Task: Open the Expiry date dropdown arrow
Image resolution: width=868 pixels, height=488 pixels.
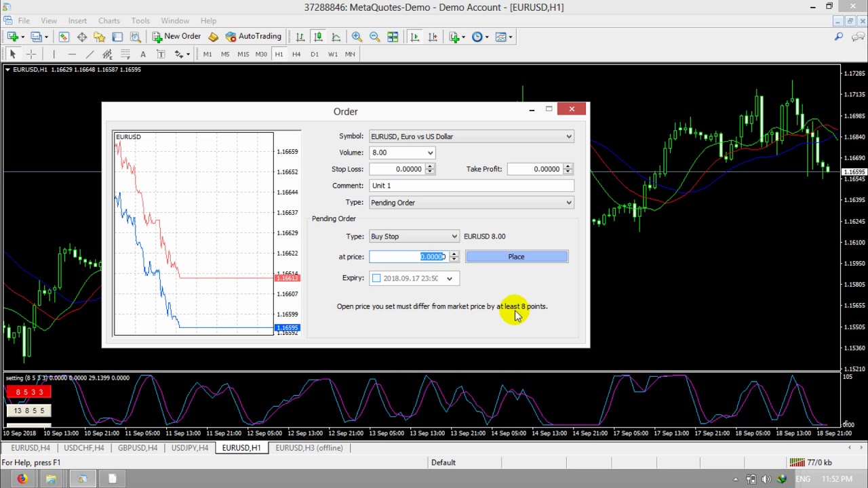Action: (x=449, y=279)
